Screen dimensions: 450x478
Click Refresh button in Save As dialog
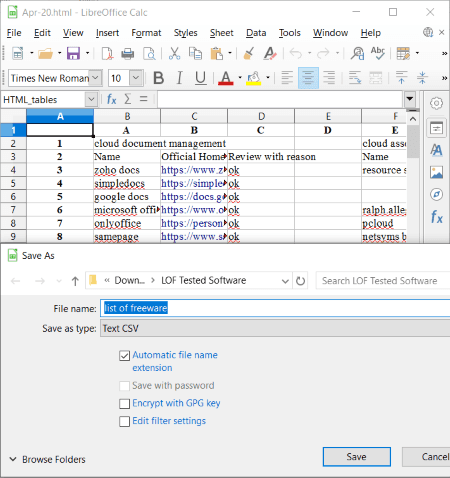point(300,281)
